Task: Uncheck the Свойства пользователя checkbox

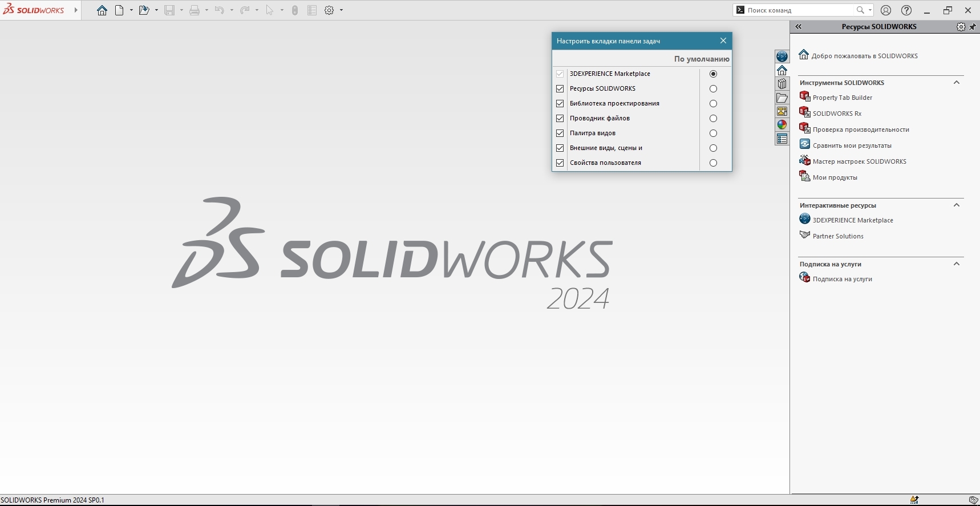Action: click(x=560, y=163)
